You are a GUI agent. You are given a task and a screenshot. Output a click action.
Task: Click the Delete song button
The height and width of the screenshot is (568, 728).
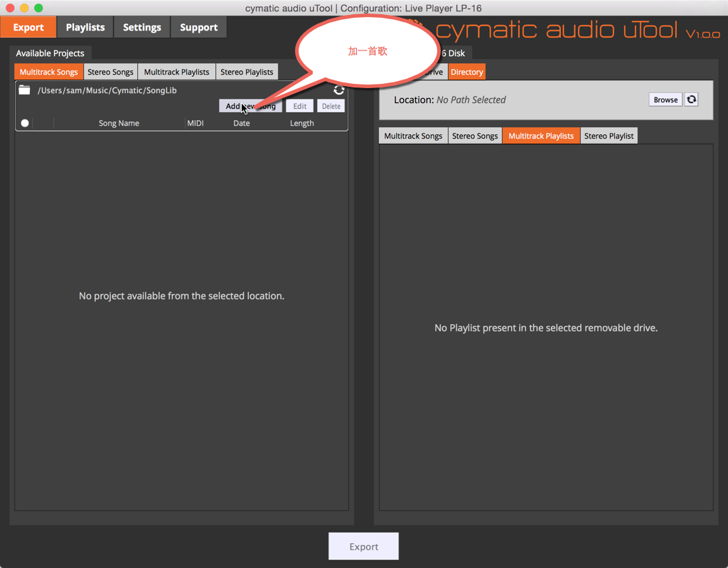pos(331,106)
